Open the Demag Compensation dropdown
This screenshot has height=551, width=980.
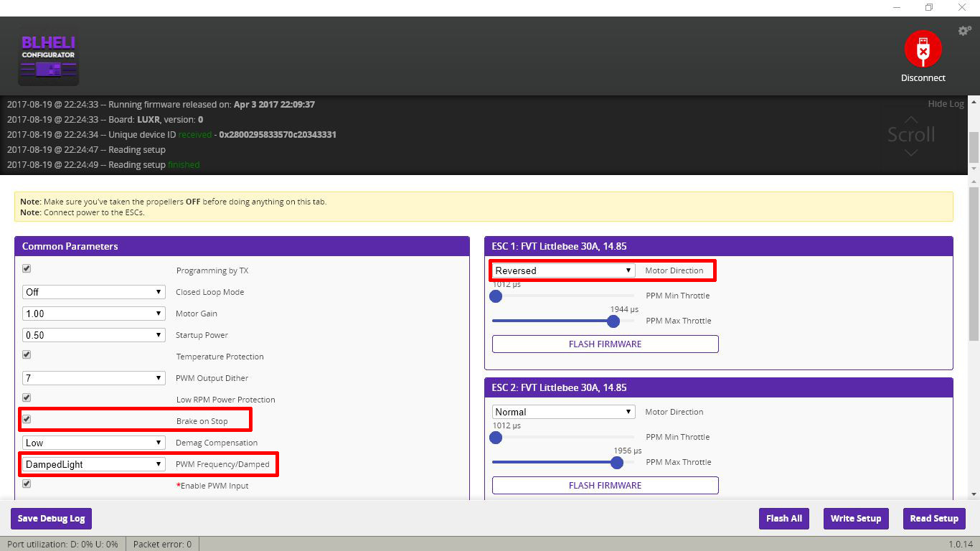point(94,443)
